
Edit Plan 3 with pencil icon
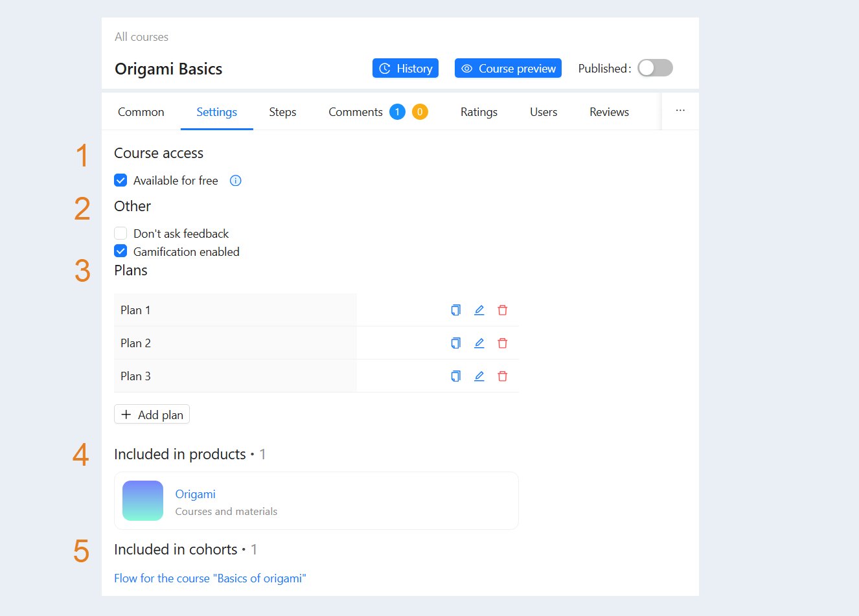pos(479,376)
